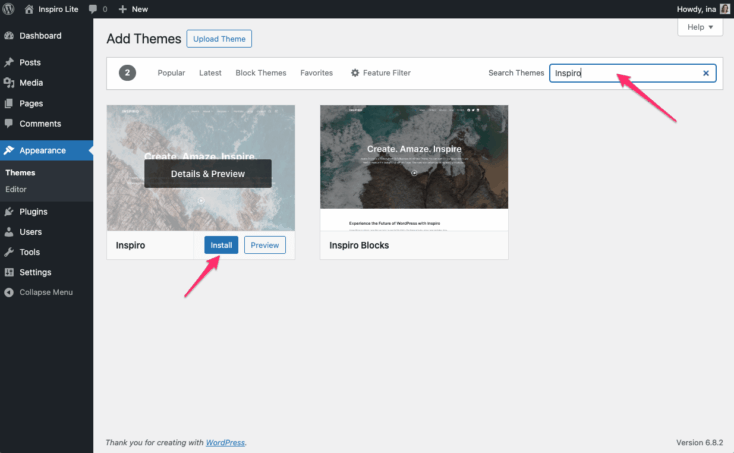The height and width of the screenshot is (453, 734).
Task: Click the Users person icon
Action: (x=9, y=232)
